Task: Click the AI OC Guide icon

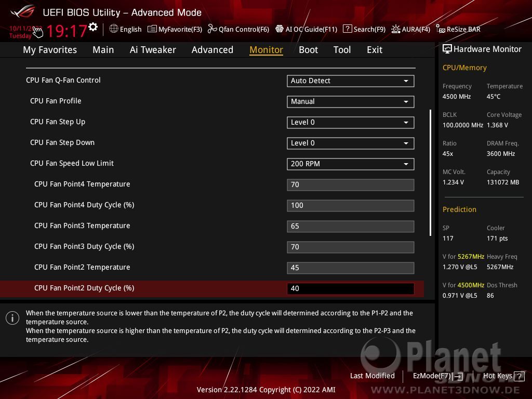Action: tap(279, 29)
